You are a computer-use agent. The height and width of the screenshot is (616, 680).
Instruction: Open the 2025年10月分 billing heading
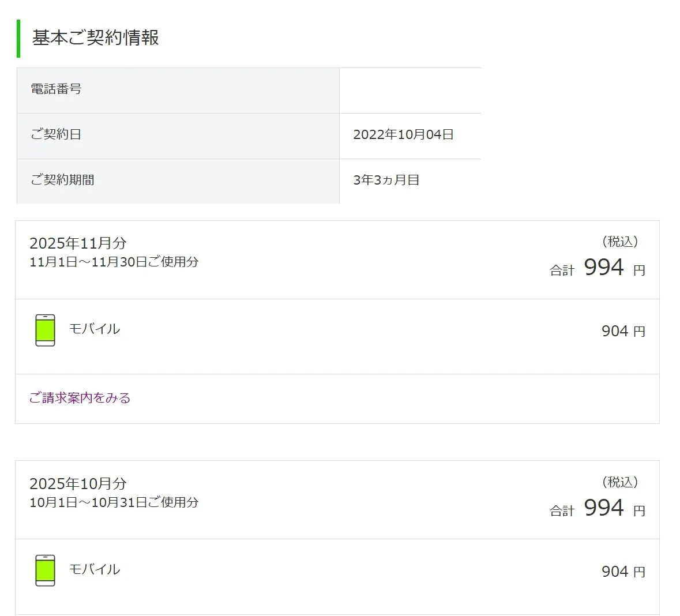pyautogui.click(x=78, y=484)
